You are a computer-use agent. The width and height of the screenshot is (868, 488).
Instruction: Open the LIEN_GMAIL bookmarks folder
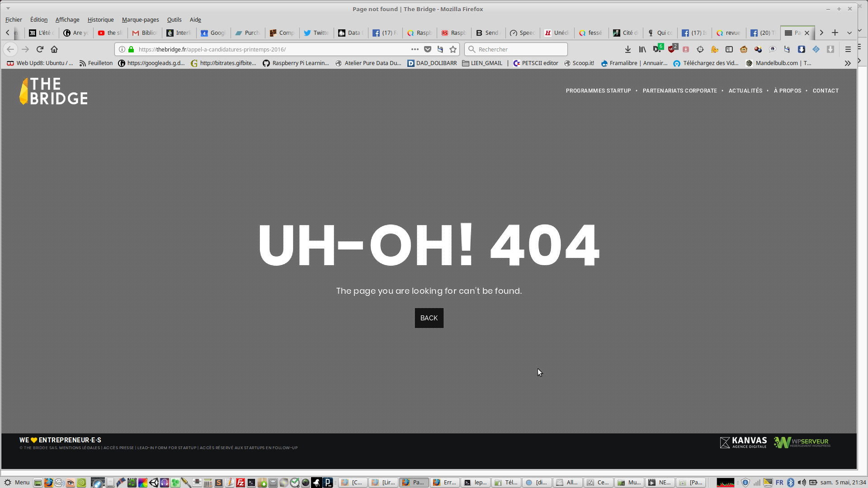coord(482,63)
